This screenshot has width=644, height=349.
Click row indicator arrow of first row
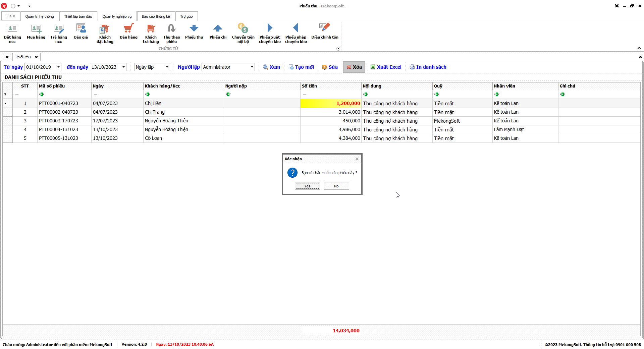tap(5, 104)
